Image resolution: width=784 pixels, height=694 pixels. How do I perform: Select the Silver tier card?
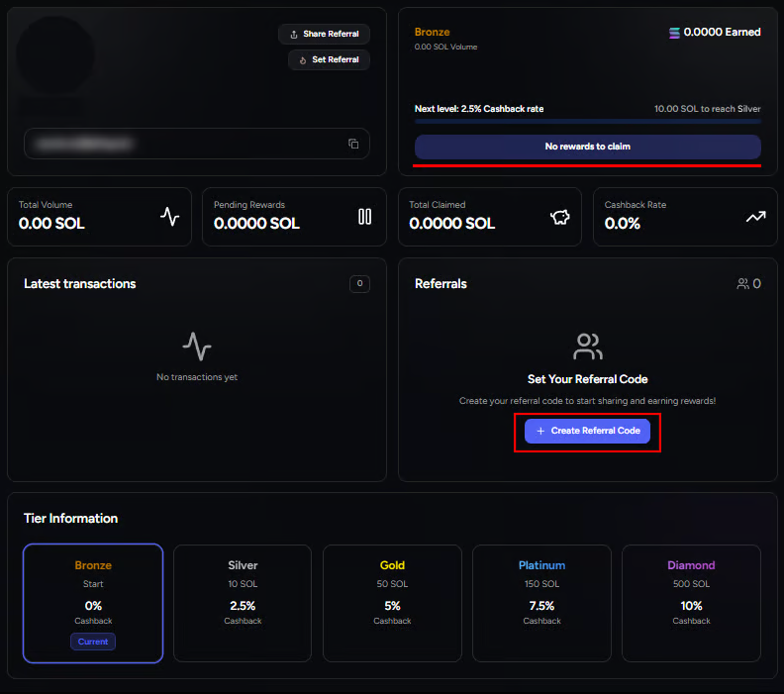click(x=243, y=603)
